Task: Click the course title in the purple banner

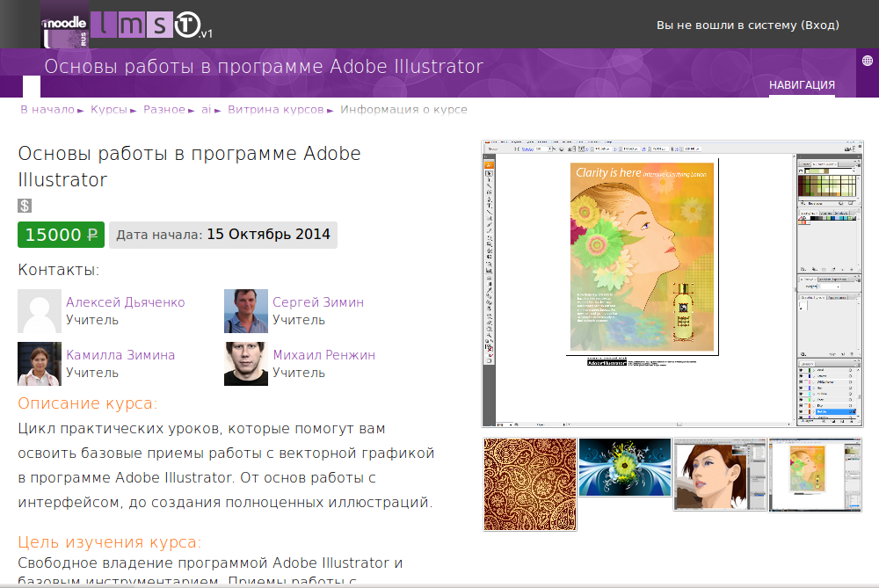Action: (x=264, y=67)
